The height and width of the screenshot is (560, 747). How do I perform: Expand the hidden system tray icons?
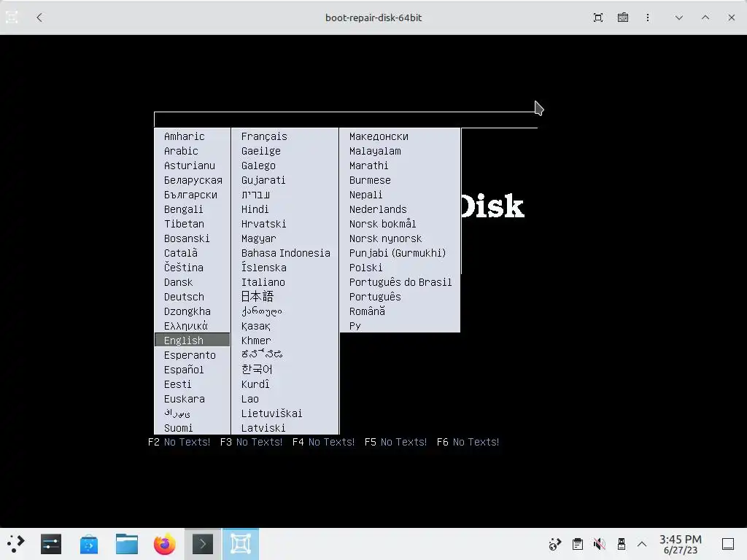642,544
